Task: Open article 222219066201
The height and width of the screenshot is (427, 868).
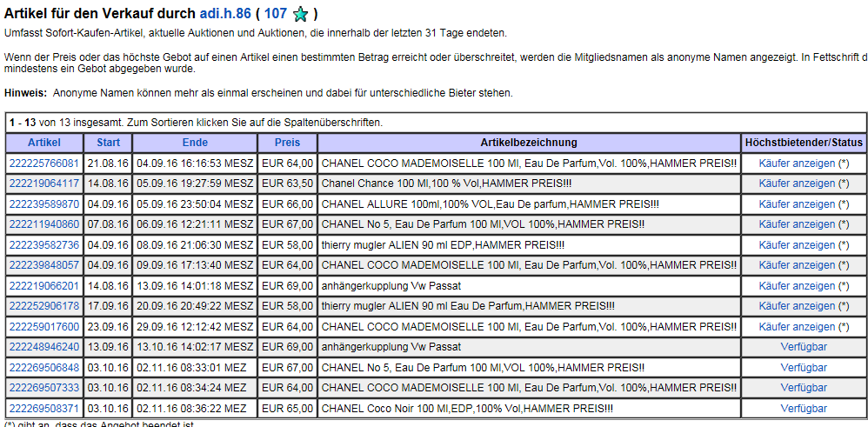Action: [x=44, y=286]
